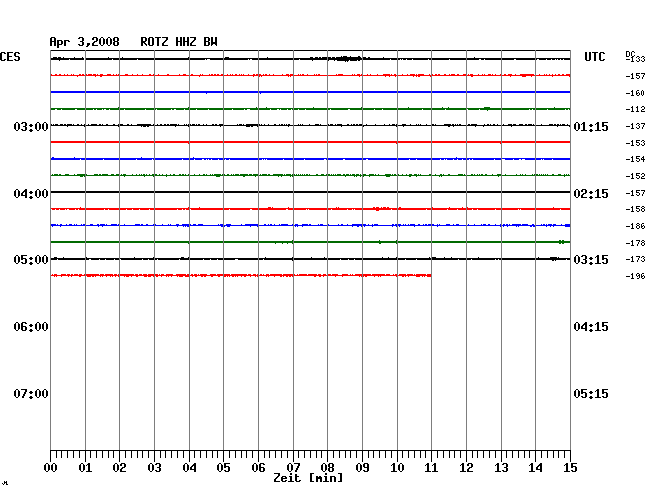The width and height of the screenshot is (650, 494).
Task: Click the "12" minute axis label
Action: coord(466,468)
